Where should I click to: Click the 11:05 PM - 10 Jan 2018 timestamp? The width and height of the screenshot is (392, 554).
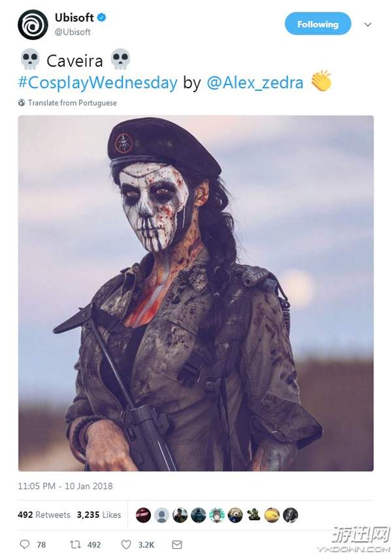[x=65, y=486]
